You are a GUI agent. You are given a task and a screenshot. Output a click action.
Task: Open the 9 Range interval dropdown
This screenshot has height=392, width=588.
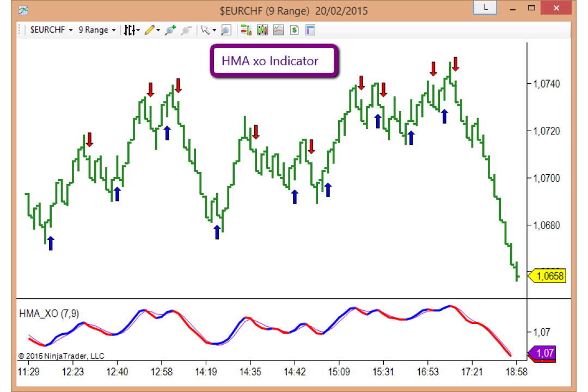(x=97, y=30)
